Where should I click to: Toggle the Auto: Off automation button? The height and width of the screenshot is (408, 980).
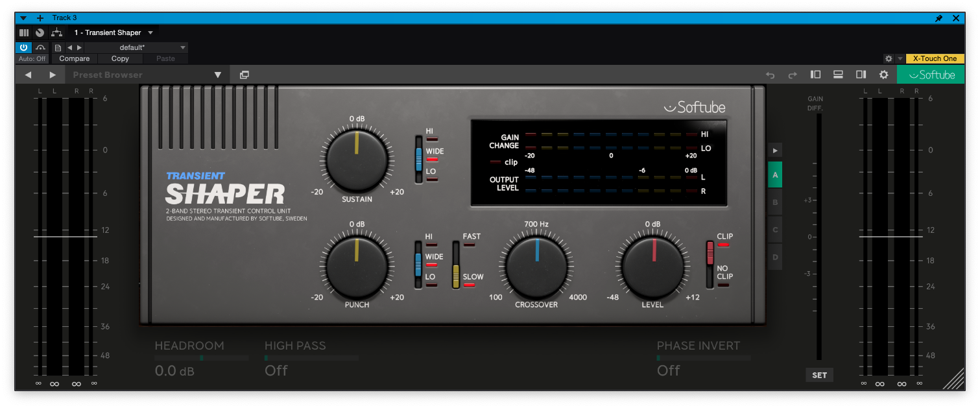pyautogui.click(x=32, y=58)
